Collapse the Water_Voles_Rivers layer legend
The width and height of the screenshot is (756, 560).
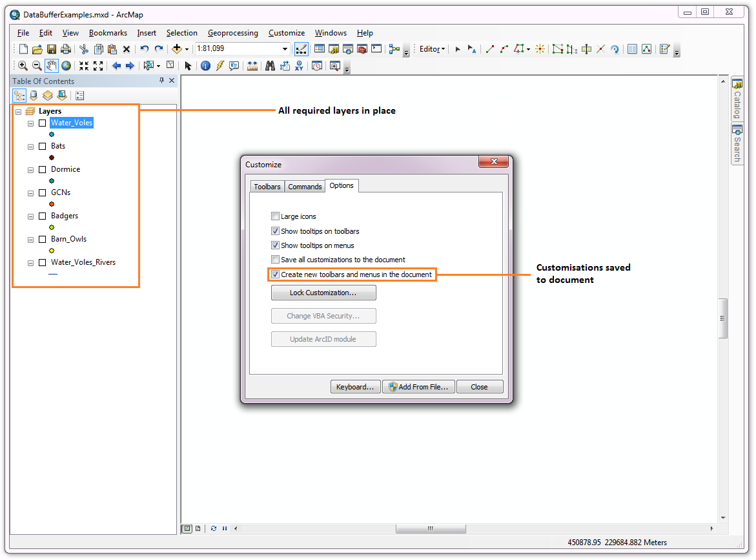[30, 263]
